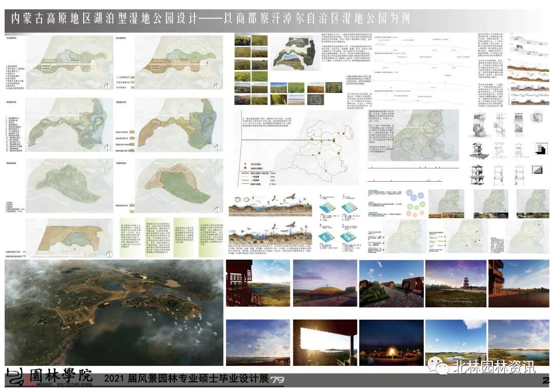Viewport: 554px width, 392px height.
Task: Open the bottom-right lake wetland rendering
Action: (x=519, y=343)
